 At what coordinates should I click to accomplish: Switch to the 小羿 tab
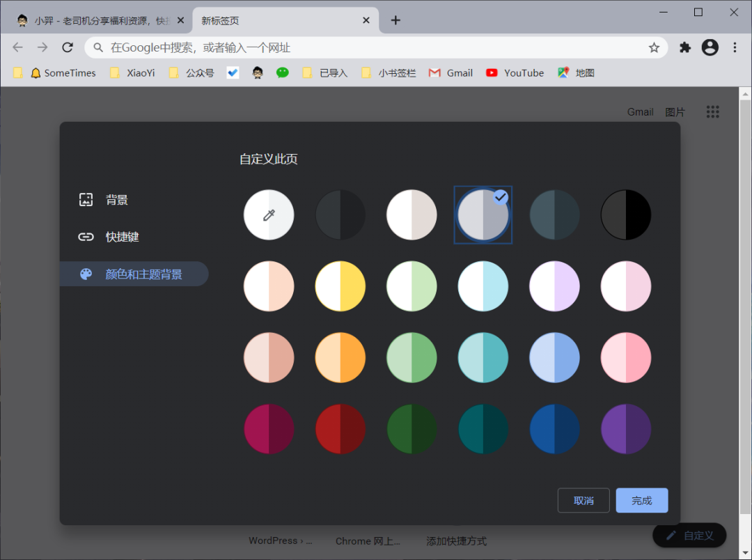[91, 20]
